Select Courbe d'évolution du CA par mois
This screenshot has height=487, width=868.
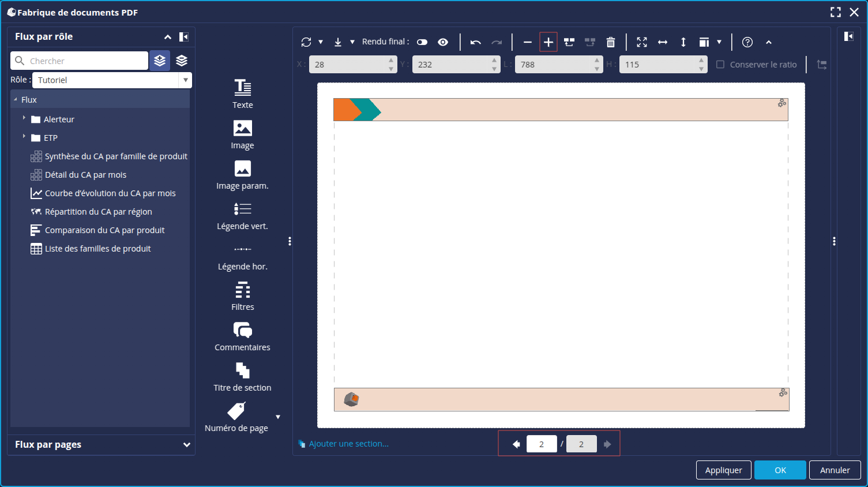110,193
